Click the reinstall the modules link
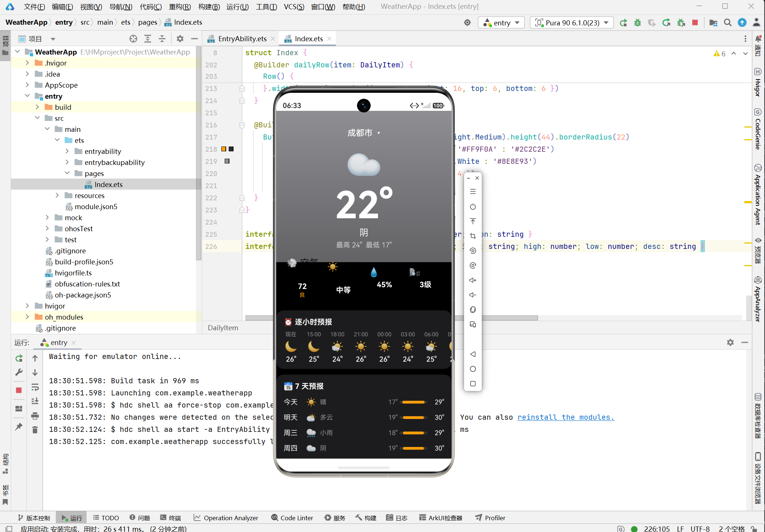The height and width of the screenshot is (532, 765). coord(566,417)
